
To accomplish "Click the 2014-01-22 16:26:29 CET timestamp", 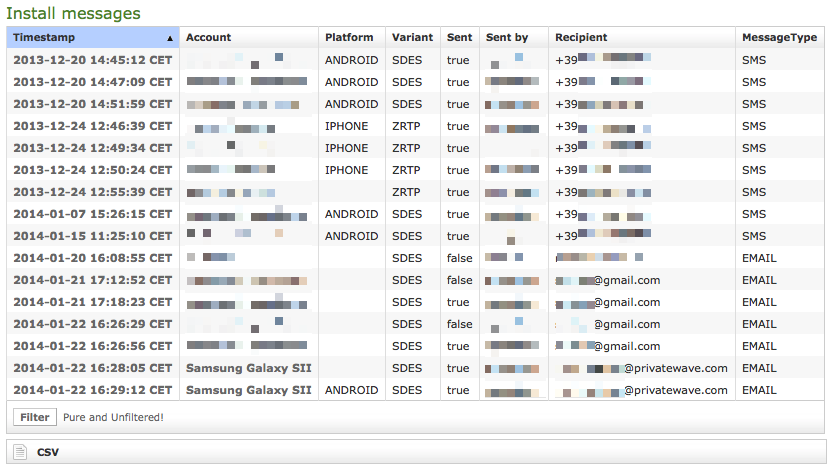I will pyautogui.click(x=92, y=324).
